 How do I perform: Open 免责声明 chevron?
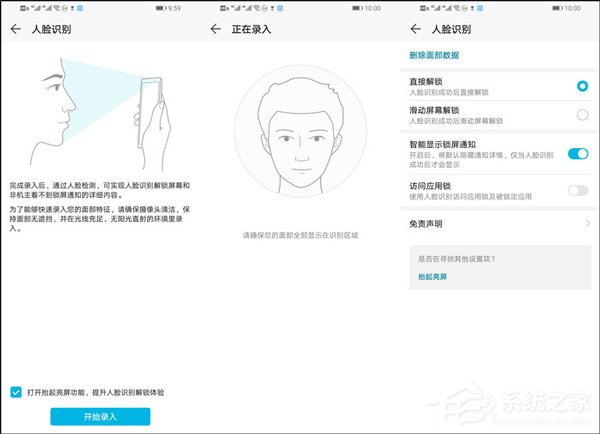click(588, 224)
